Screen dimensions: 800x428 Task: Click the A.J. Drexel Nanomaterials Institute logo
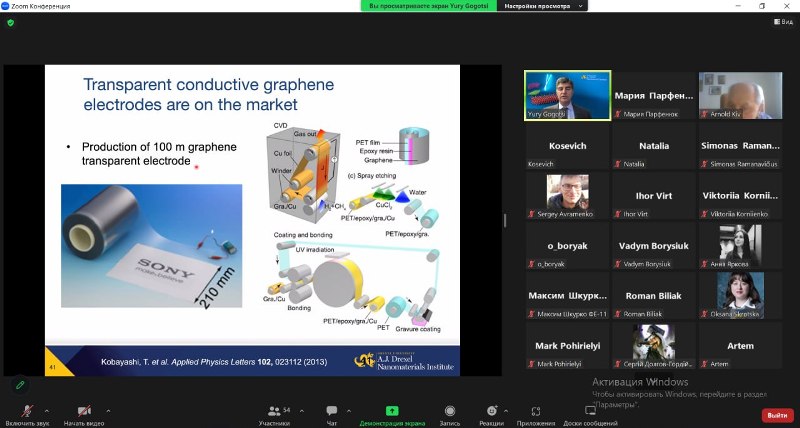pos(404,361)
